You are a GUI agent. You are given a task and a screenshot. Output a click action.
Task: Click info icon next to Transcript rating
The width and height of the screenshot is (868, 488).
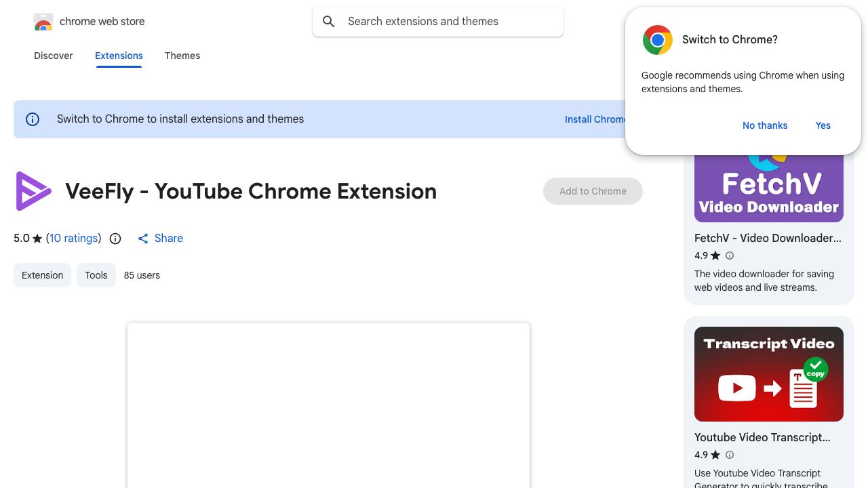tap(730, 455)
